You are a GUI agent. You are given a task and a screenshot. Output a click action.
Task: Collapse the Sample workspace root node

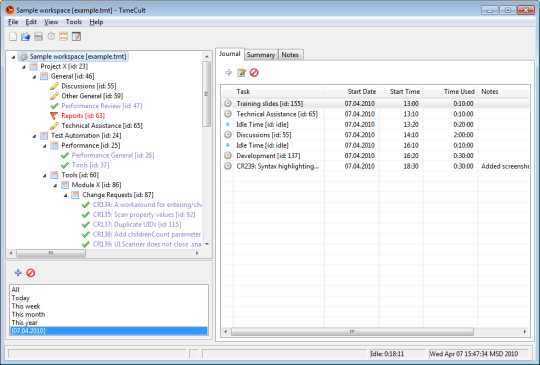(x=13, y=57)
